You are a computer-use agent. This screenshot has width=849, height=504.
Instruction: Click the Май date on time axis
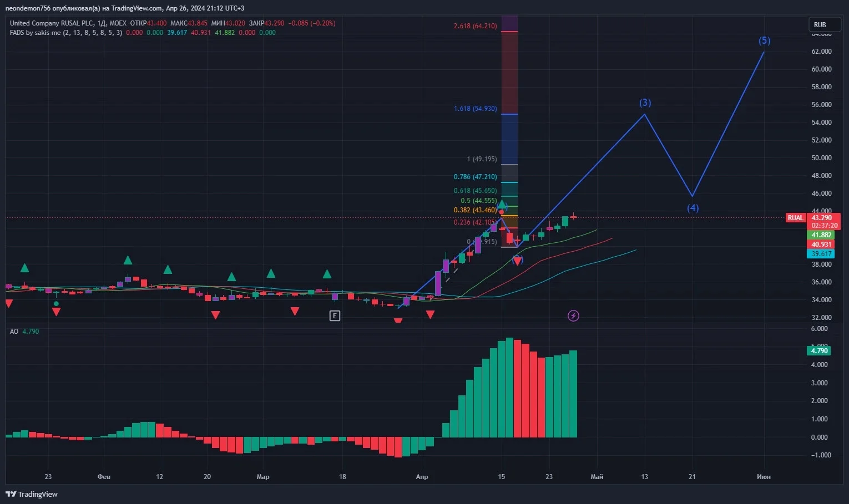[x=597, y=477]
